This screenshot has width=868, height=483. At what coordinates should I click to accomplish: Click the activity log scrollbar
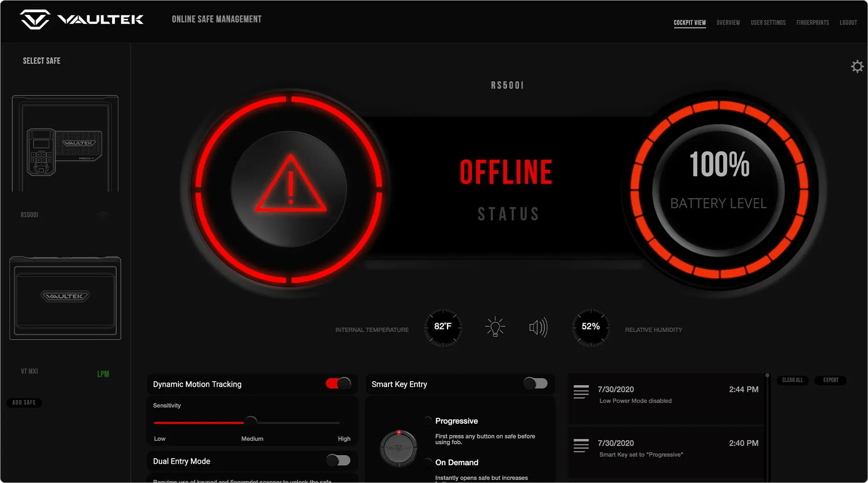(x=767, y=427)
